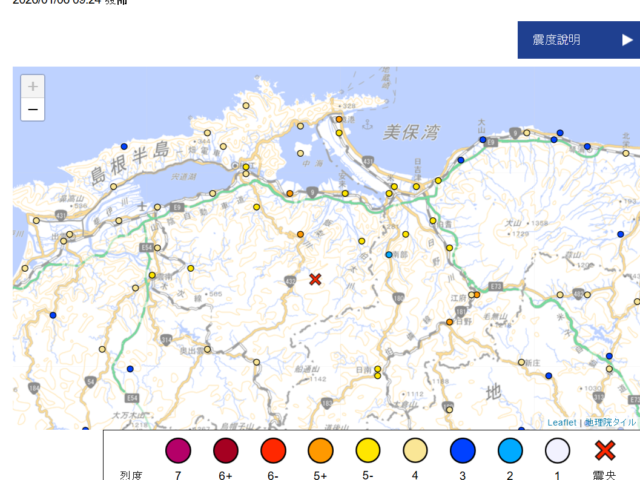Select the pale yellow intensity 4 legend circle
Screen dimensions: 640x480
(x=414, y=451)
